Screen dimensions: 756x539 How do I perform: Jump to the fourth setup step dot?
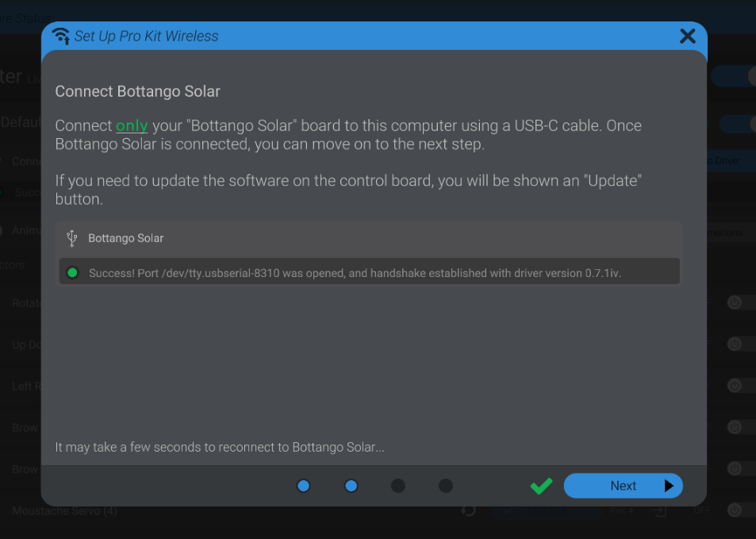click(x=446, y=486)
